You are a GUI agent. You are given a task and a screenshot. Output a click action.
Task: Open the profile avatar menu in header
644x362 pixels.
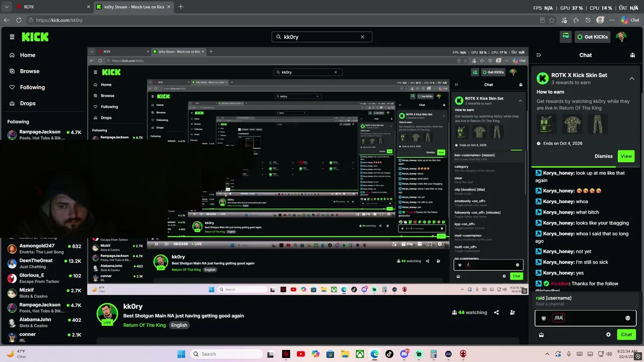pyautogui.click(x=621, y=37)
